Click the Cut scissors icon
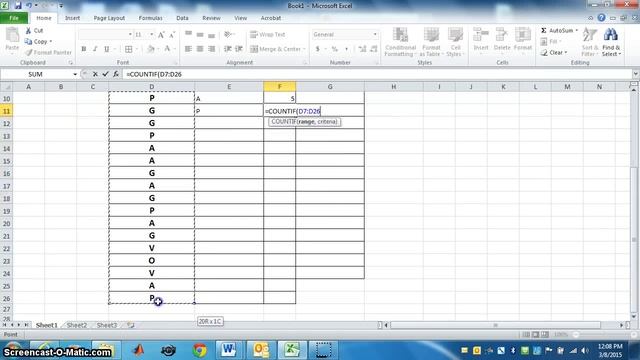 [28, 31]
